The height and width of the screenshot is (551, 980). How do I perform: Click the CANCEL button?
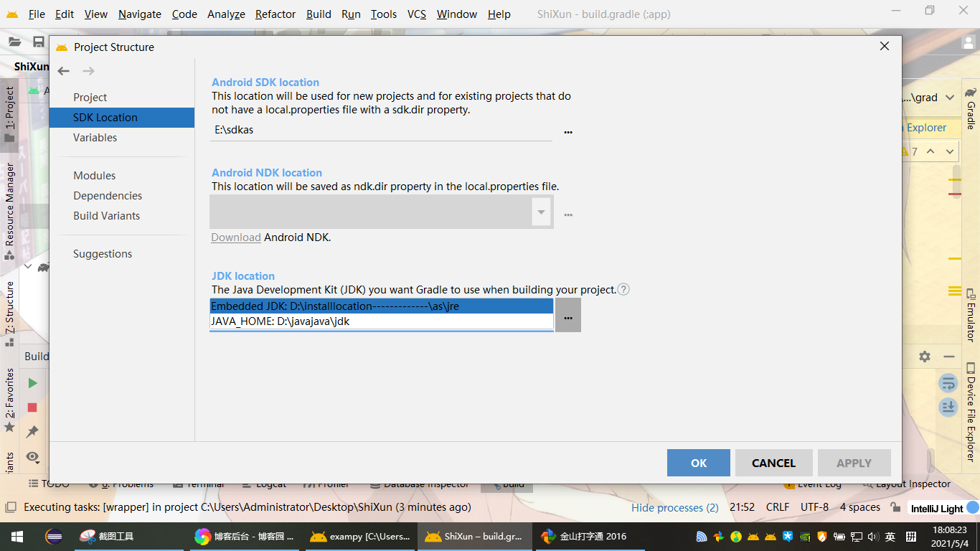click(774, 463)
